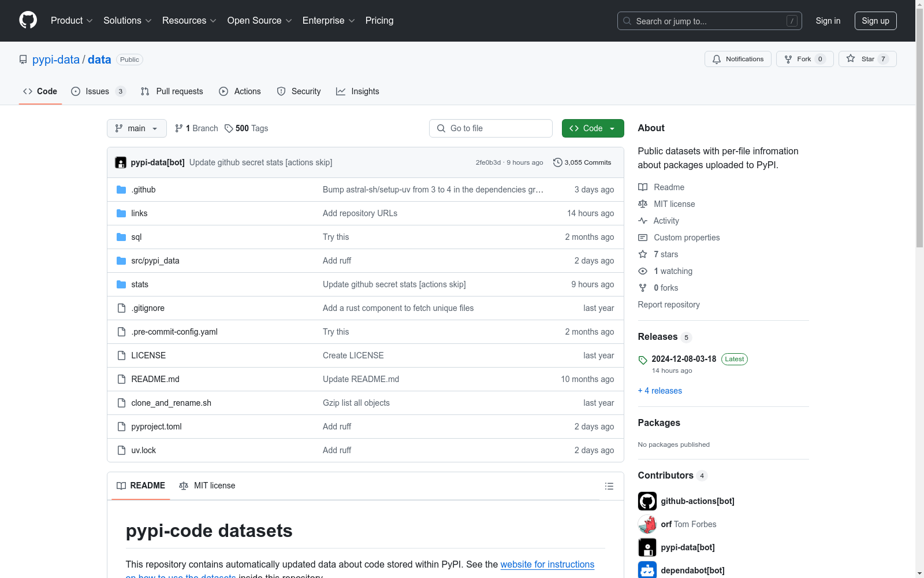This screenshot has height=578, width=924.
Task: Click the release tag icon for 2024-12-08-03-18
Action: point(643,360)
